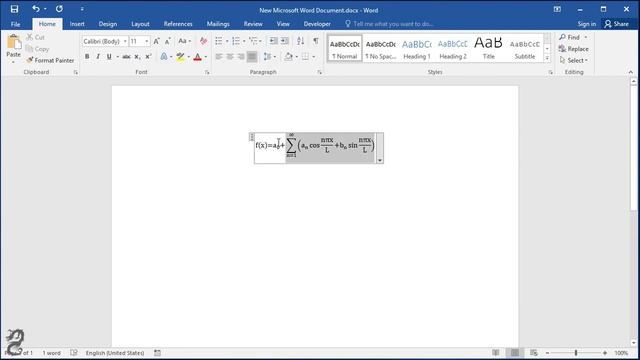640x360 pixels.
Task: Open the File tab
Action: pyautogui.click(x=16, y=24)
